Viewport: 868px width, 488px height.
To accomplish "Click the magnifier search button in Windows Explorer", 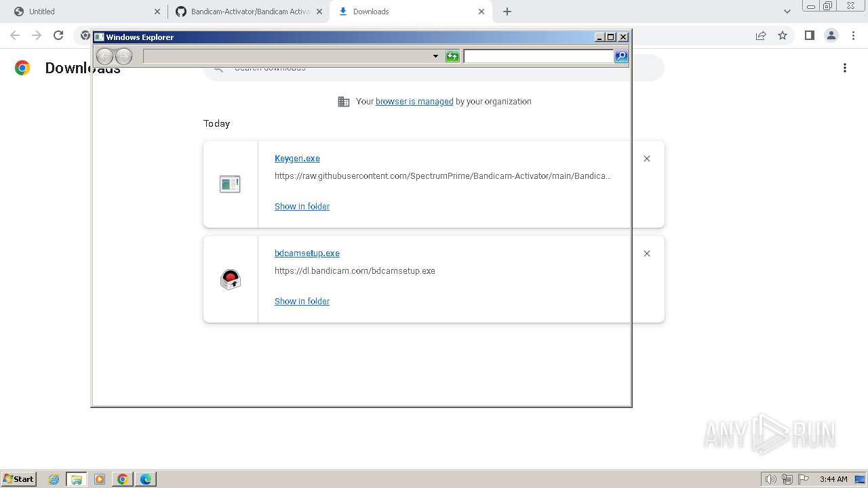I will coord(621,56).
